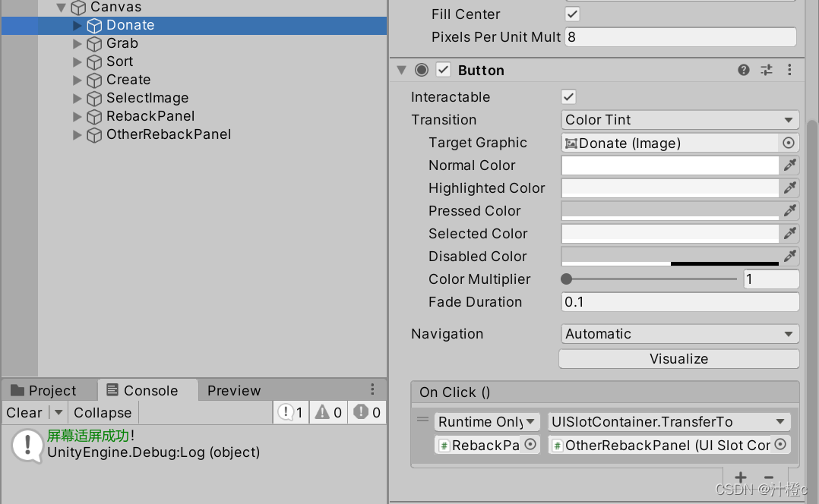Viewport: 819px width, 504px height.
Task: Edit the Color Multiplier number field
Action: (x=771, y=279)
